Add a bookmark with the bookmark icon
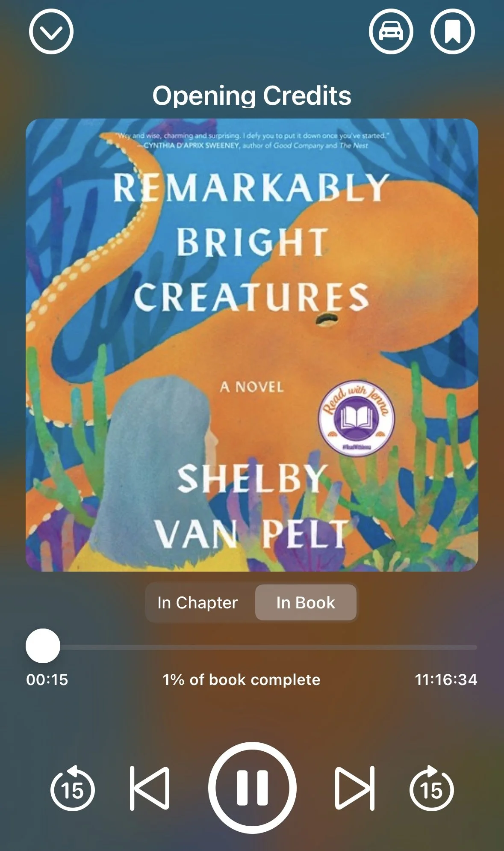 [x=452, y=32]
